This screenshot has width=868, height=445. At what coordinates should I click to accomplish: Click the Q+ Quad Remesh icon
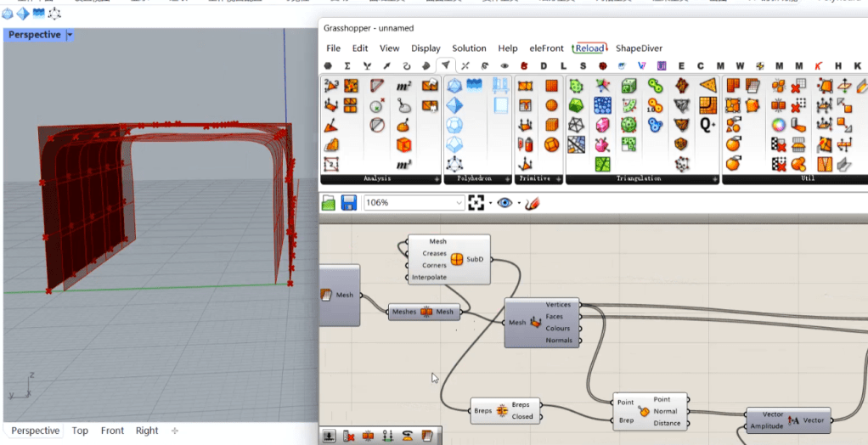707,124
